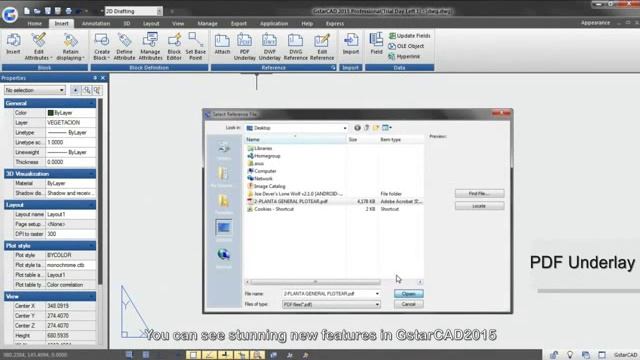Collapse the View properties section
The width and height of the screenshot is (640, 360).
point(91,296)
